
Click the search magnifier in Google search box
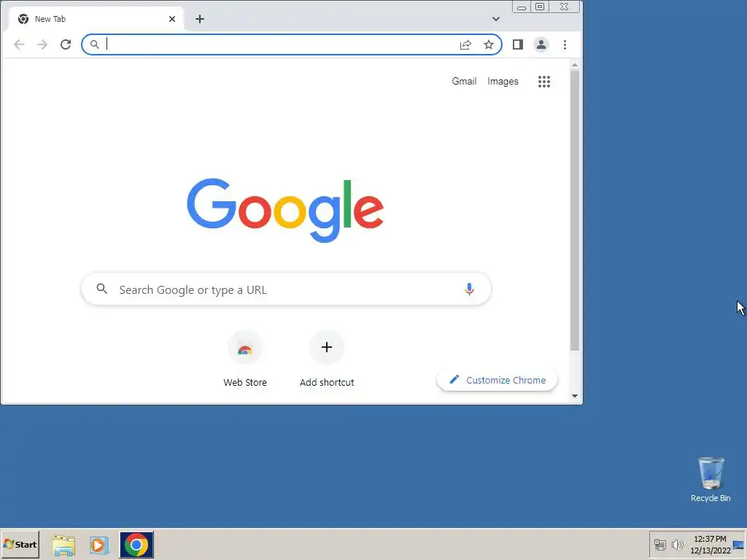101,289
